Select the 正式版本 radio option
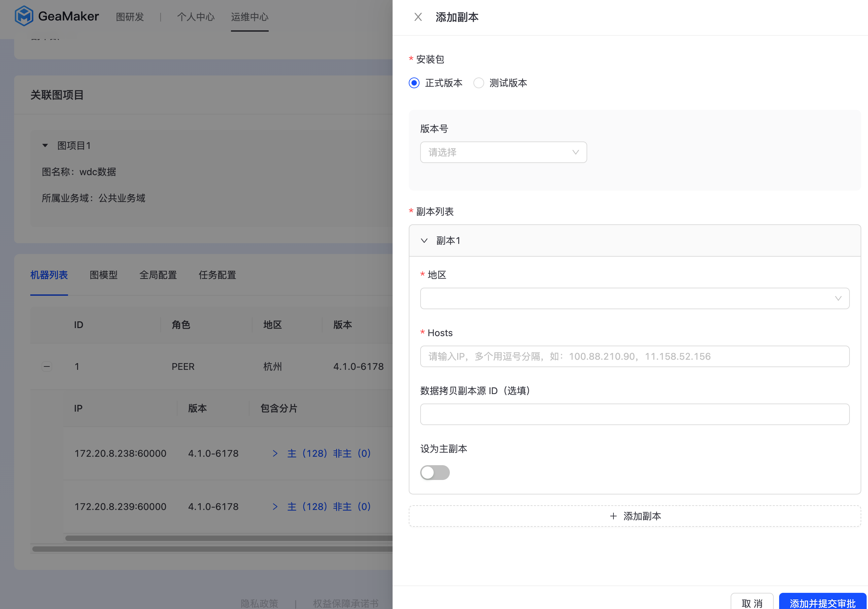The image size is (868, 609). point(414,83)
